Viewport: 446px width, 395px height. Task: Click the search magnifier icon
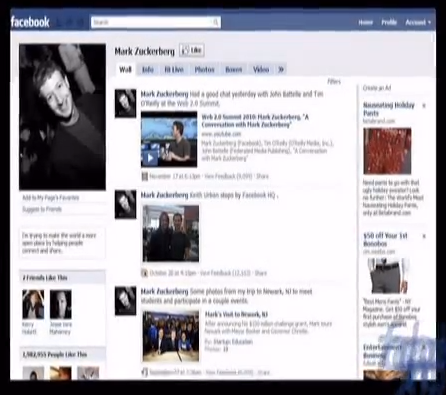pyautogui.click(x=215, y=22)
